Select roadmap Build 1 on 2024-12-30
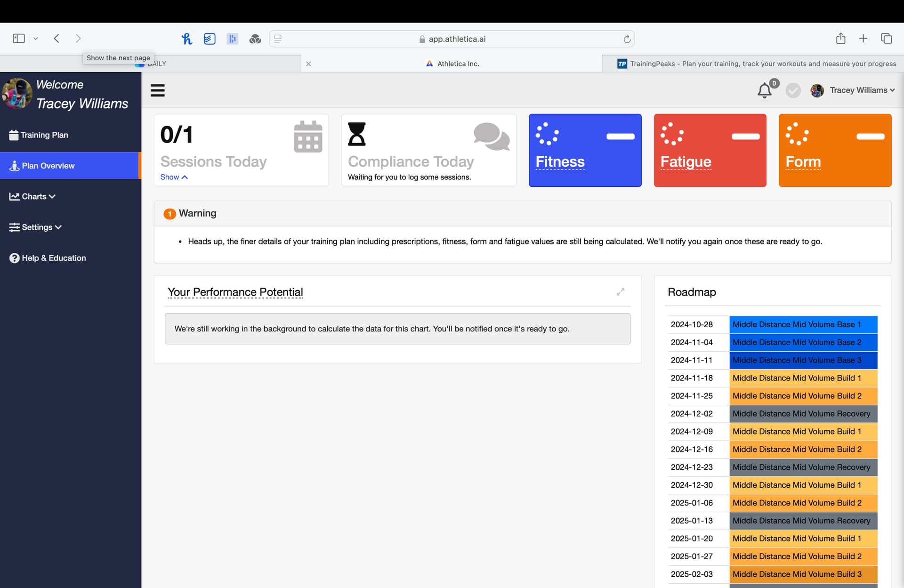The height and width of the screenshot is (588, 904). coord(772,485)
